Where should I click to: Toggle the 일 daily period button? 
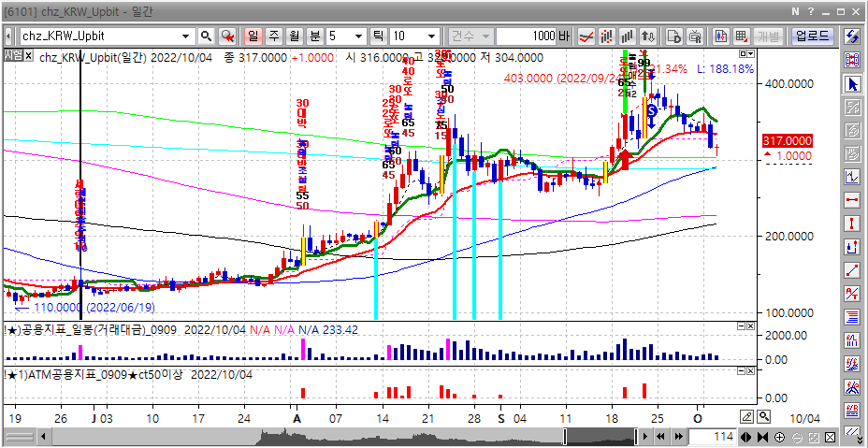pos(253,36)
